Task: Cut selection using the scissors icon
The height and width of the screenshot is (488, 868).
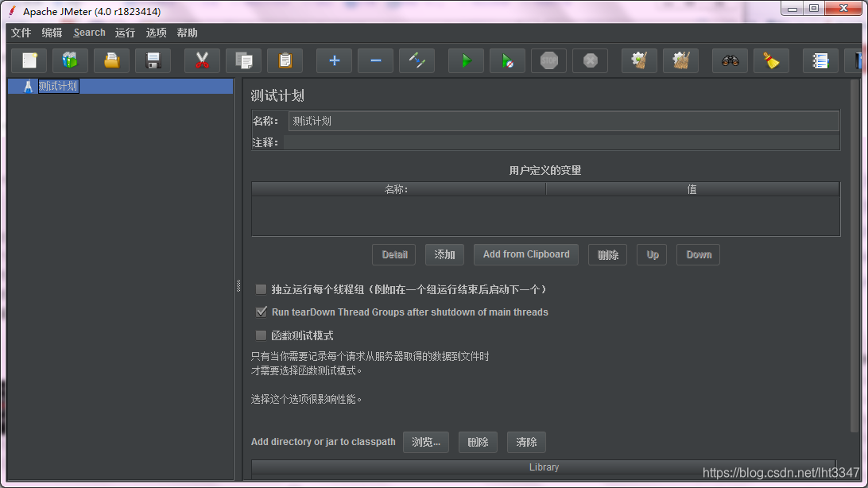Action: tap(202, 60)
